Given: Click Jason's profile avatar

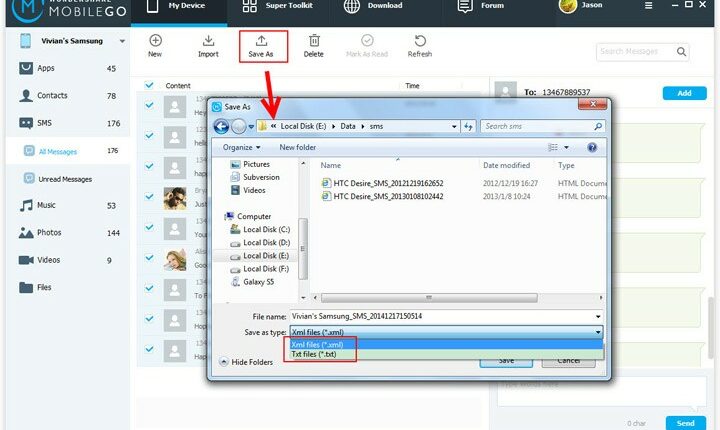Looking at the screenshot, I should 568,6.
